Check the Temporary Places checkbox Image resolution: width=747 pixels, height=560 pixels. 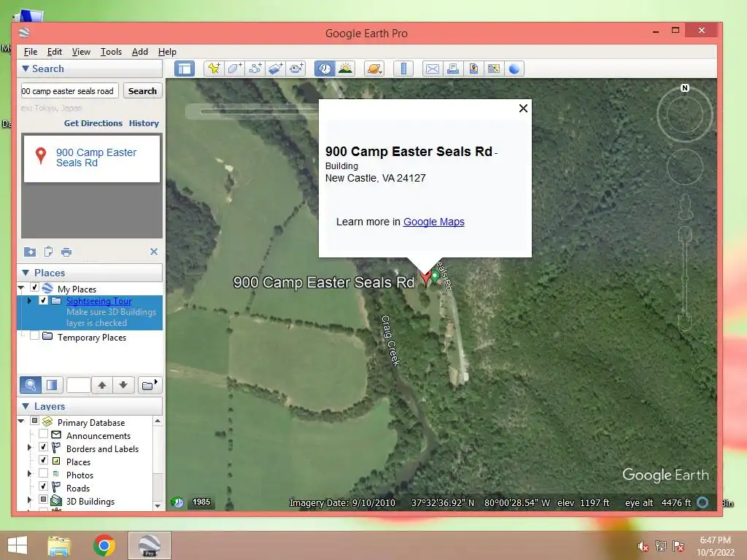(35, 335)
